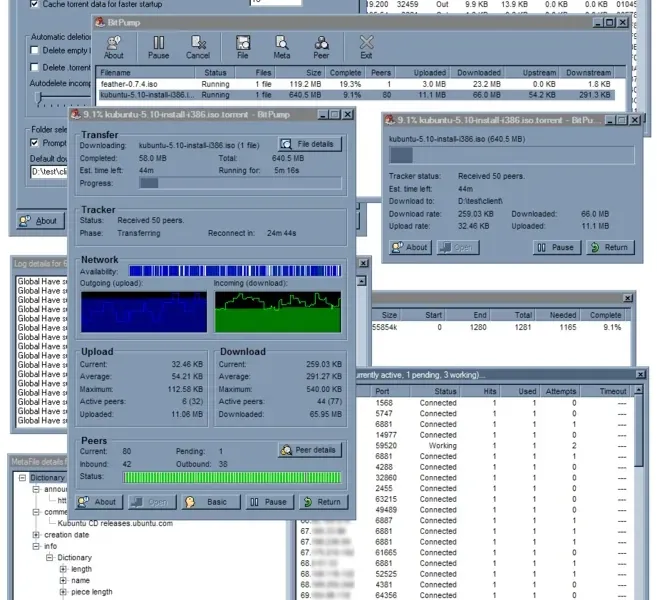This screenshot has height=600, width=657.
Task: Sort torrent list by Filename column
Action: [145, 72]
